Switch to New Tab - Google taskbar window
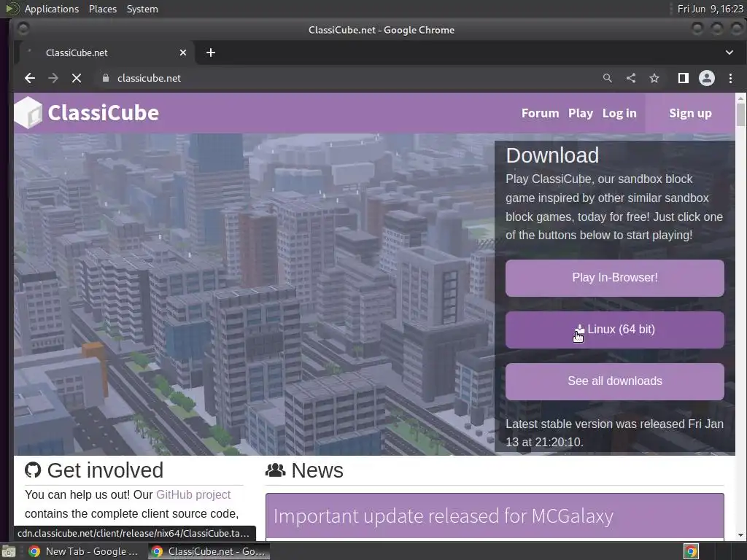 click(83, 551)
